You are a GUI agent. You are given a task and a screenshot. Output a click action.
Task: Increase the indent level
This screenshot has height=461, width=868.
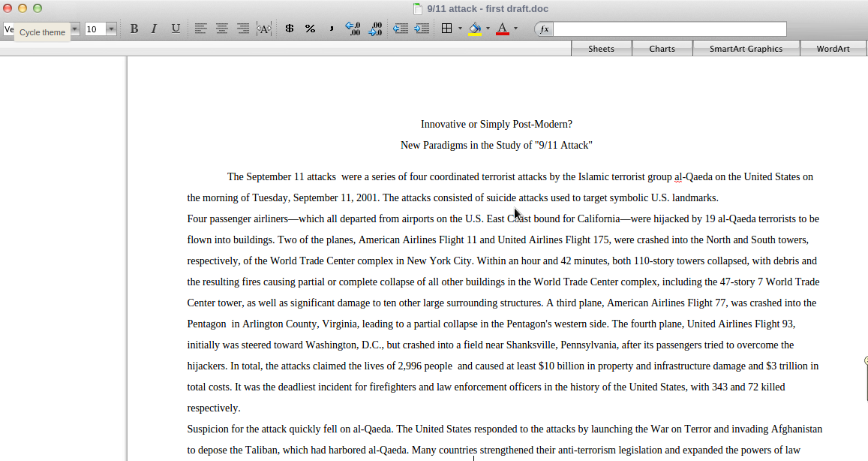click(422, 29)
